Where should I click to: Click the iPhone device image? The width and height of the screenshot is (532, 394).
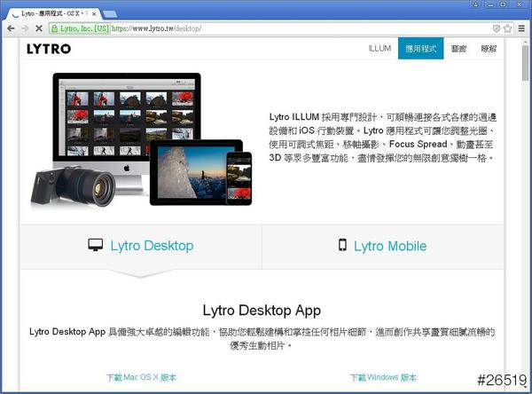[239, 178]
